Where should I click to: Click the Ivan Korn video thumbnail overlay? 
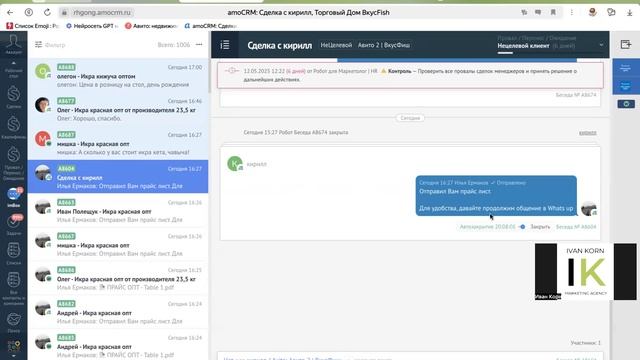(x=586, y=271)
